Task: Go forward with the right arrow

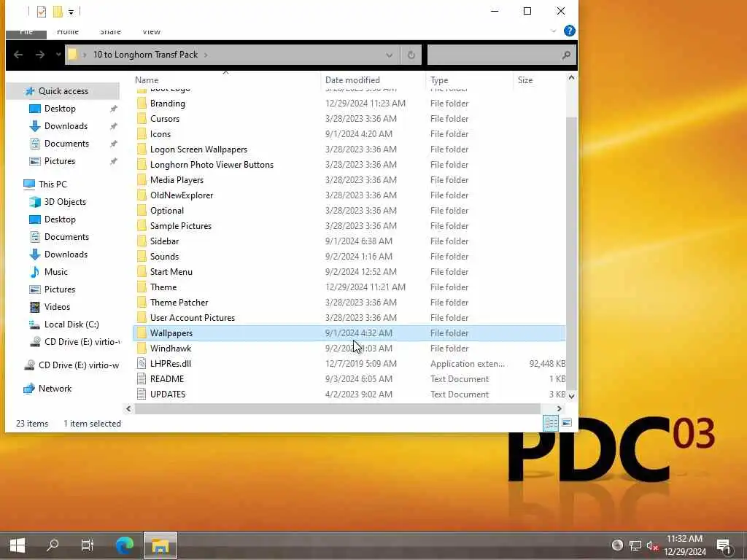Action: (40, 55)
